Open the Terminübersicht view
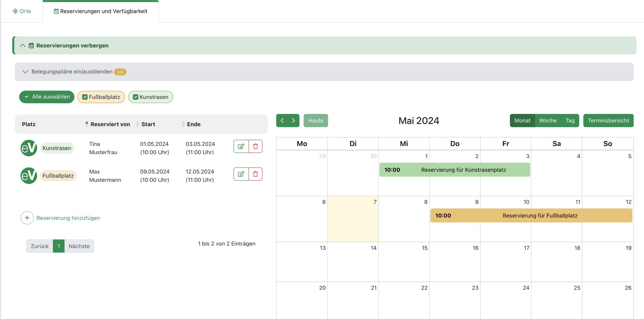Viewport: 644px width, 319px height. (608, 120)
